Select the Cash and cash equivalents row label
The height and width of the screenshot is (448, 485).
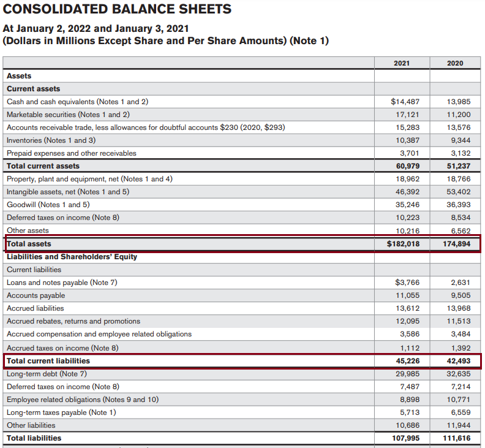coord(77,102)
